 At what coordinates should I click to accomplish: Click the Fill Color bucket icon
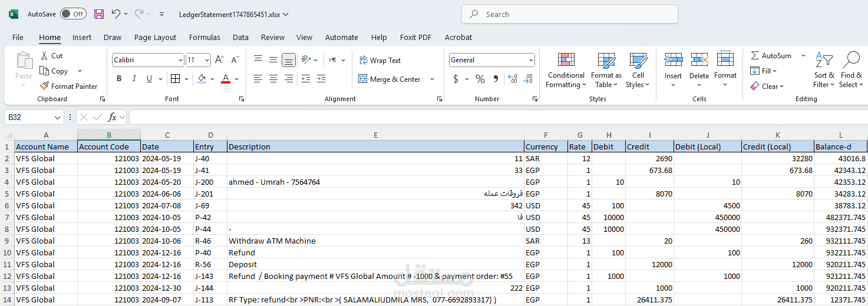[202, 79]
